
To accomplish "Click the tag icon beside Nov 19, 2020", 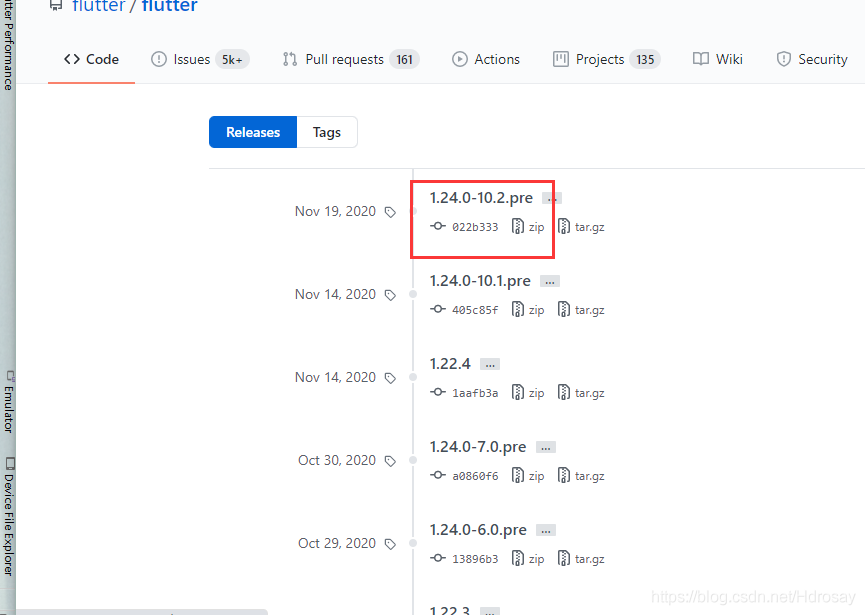I will [390, 212].
